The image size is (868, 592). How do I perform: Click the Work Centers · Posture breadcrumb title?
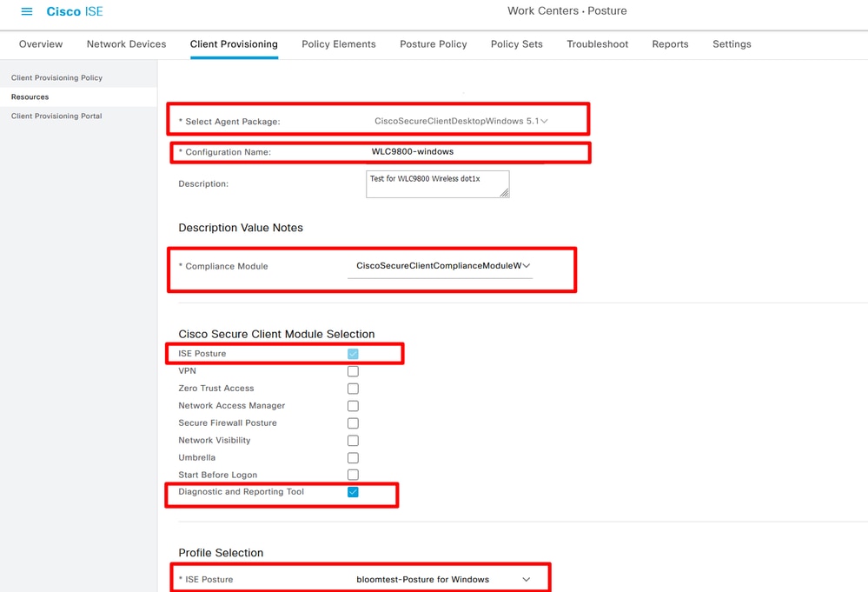pyautogui.click(x=567, y=11)
